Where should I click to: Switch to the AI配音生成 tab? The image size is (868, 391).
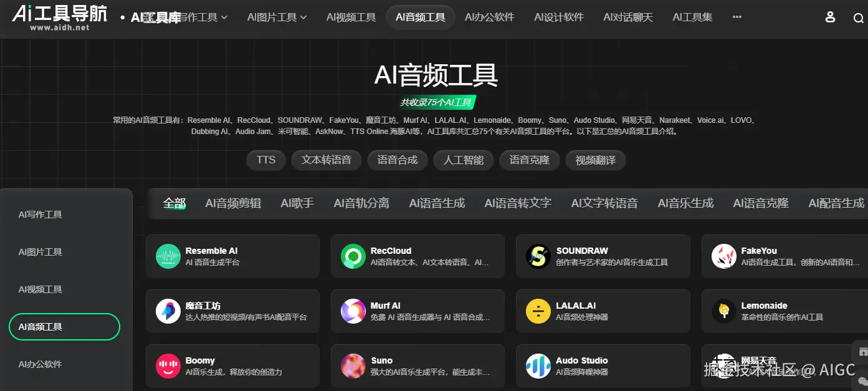(x=836, y=203)
